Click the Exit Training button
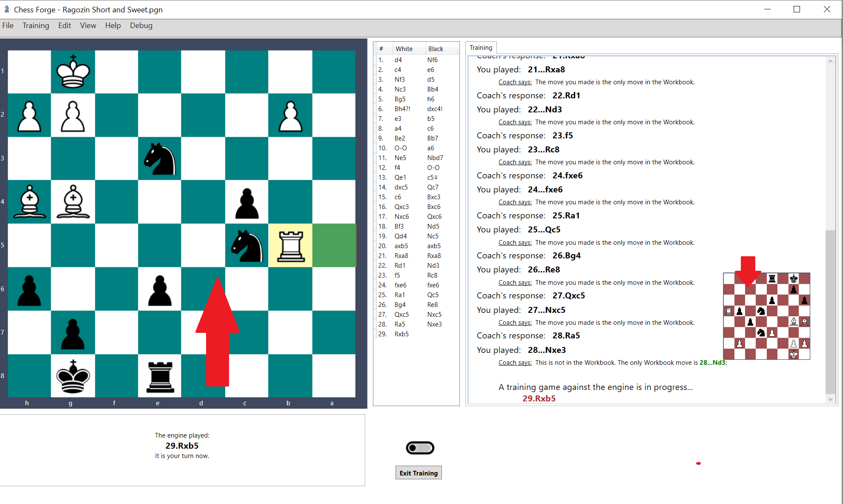This screenshot has width=843, height=504. click(x=419, y=472)
